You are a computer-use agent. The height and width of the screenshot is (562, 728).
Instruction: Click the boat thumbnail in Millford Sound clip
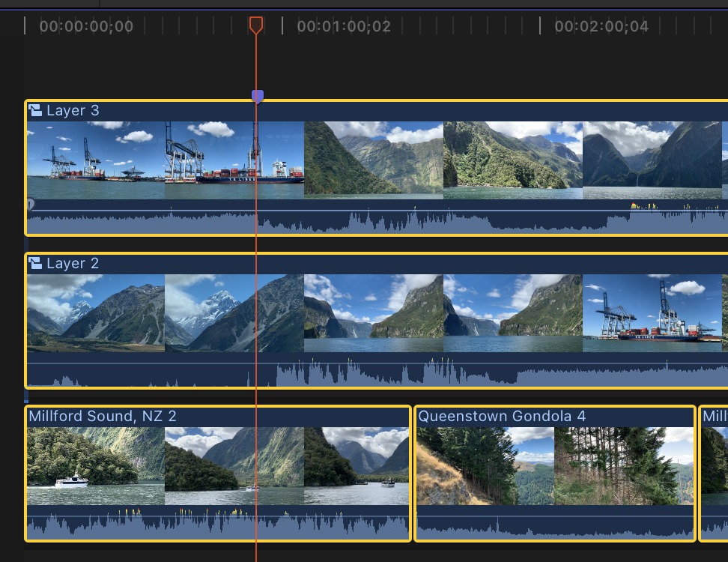(95, 465)
